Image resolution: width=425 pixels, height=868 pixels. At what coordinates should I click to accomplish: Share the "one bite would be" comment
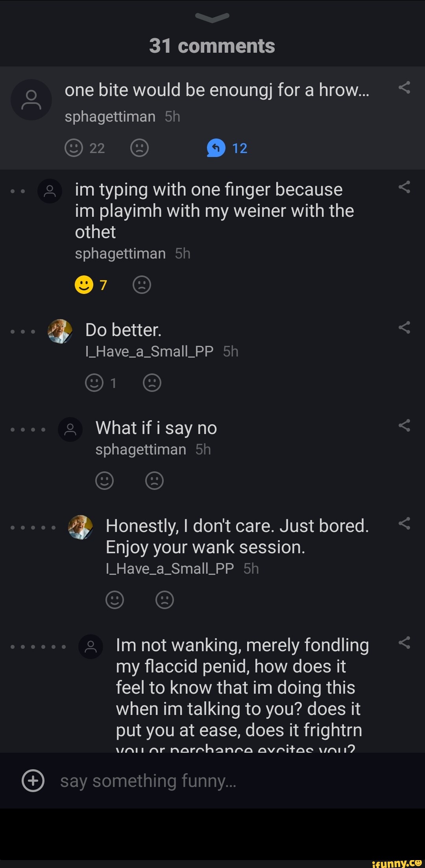point(404,87)
